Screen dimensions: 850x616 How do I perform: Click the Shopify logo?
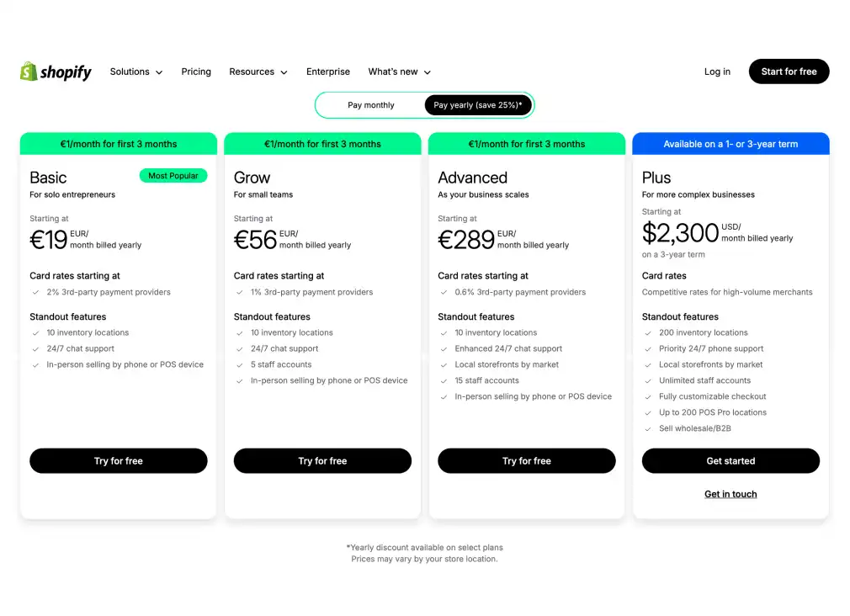click(55, 72)
